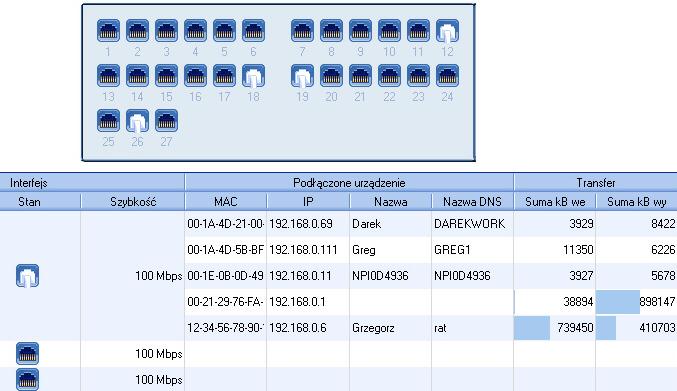Image resolution: width=677 pixels, height=391 pixels.
Task: Select IP address 192.168.0.6 cell
Action: (308, 328)
